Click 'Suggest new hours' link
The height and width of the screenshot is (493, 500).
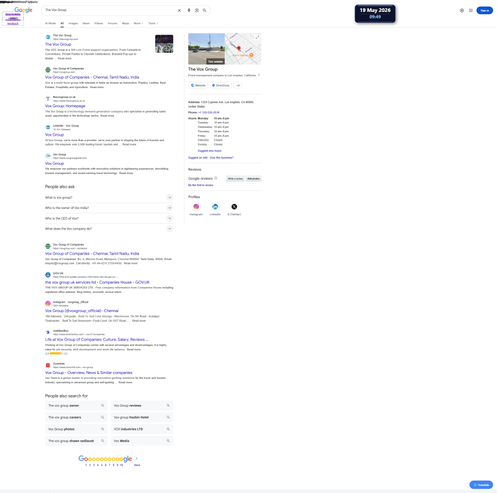point(209,151)
